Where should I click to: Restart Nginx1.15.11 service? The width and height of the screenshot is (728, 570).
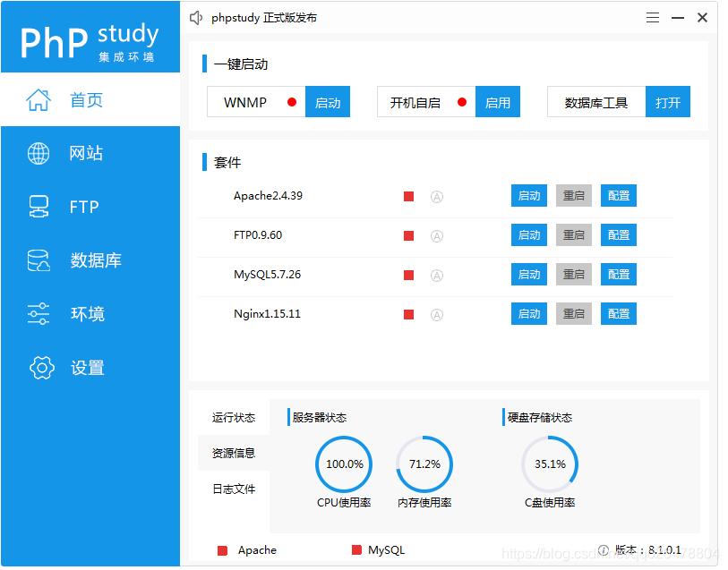pos(574,314)
